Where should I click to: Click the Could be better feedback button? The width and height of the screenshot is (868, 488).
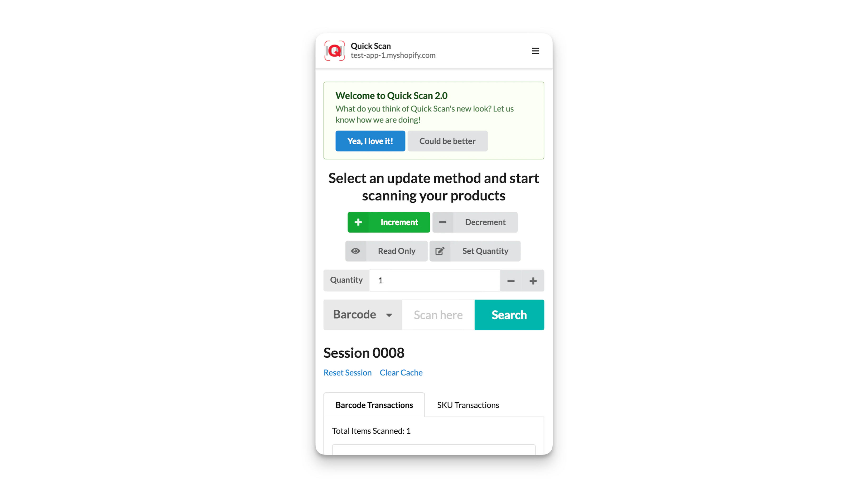pos(447,141)
